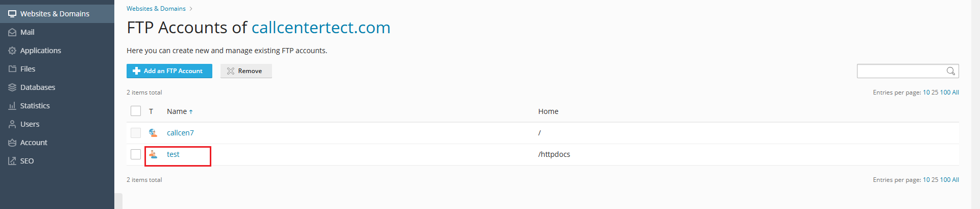Click the callcentertect.com domain link in heading
980x209 pixels.
[x=321, y=28]
